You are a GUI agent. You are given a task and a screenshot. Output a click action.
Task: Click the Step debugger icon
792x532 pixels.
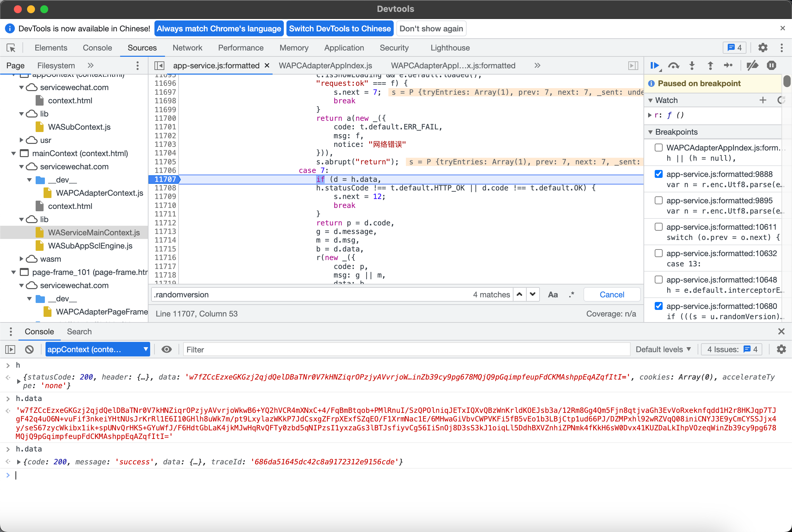(x=728, y=65)
